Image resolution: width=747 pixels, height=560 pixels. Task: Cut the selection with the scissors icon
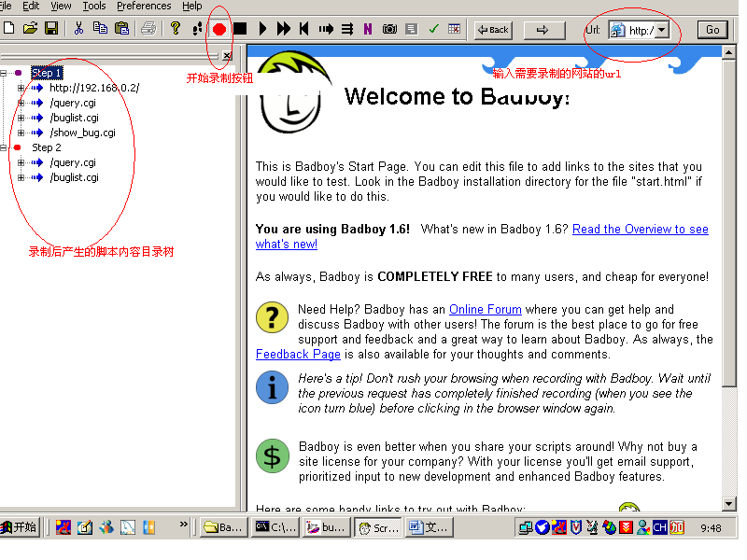click(x=78, y=29)
